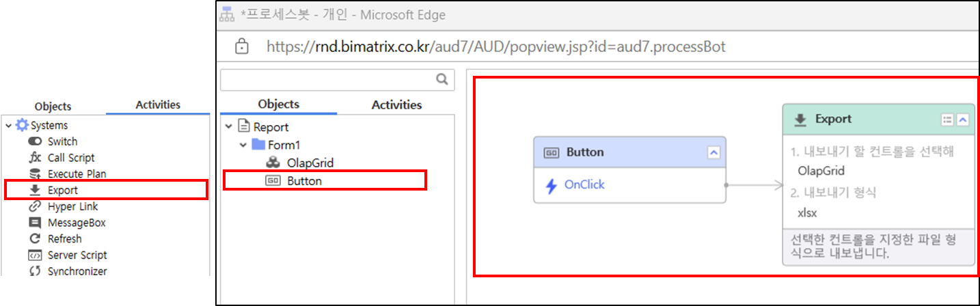Image resolution: width=980 pixels, height=306 pixels.
Task: Collapse the Report tree node
Action: (x=228, y=127)
